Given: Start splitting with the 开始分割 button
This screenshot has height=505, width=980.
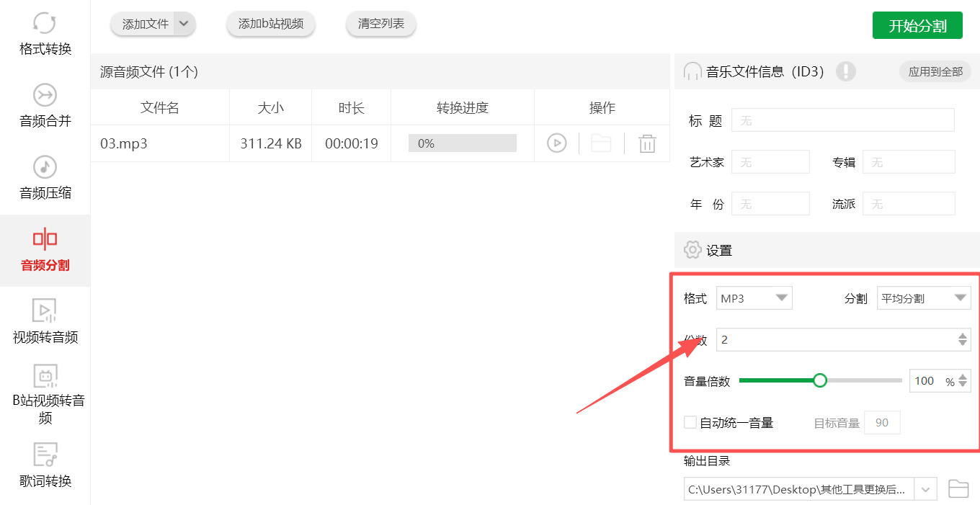Looking at the screenshot, I should coord(917,24).
